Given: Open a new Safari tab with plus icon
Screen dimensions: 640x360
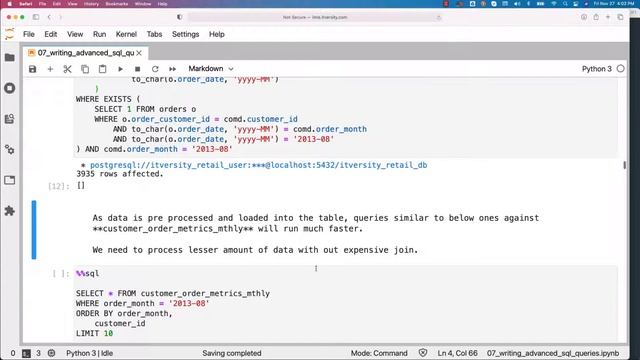Looking at the screenshot, I should pos(608,17).
